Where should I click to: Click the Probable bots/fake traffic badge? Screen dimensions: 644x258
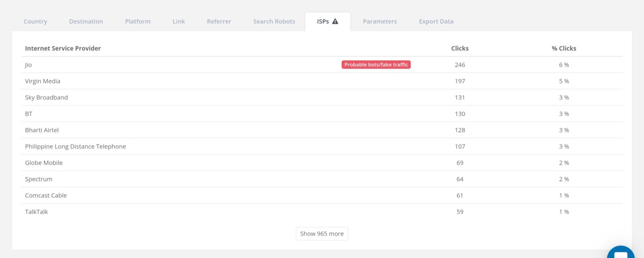pos(376,64)
